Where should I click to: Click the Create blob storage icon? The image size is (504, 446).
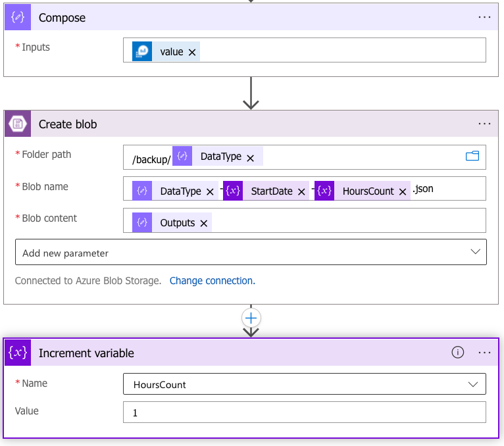tap(18, 124)
